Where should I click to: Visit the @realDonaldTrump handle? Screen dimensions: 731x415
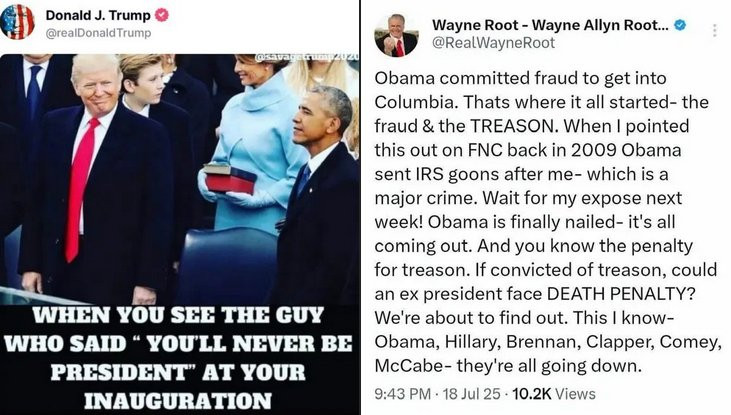click(98, 33)
